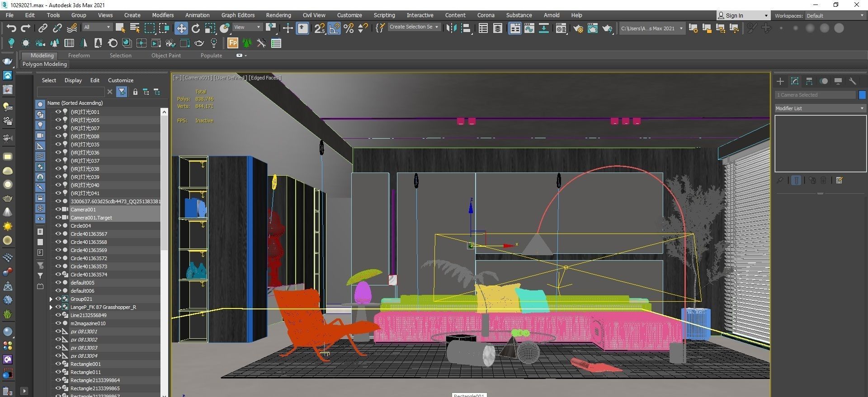The height and width of the screenshot is (397, 868).
Task: Open the project path dropdown
Action: tap(651, 28)
